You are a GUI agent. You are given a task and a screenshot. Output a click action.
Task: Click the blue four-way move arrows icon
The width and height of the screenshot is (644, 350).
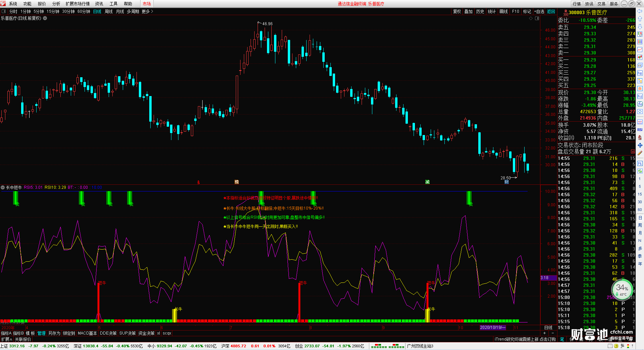point(640,145)
